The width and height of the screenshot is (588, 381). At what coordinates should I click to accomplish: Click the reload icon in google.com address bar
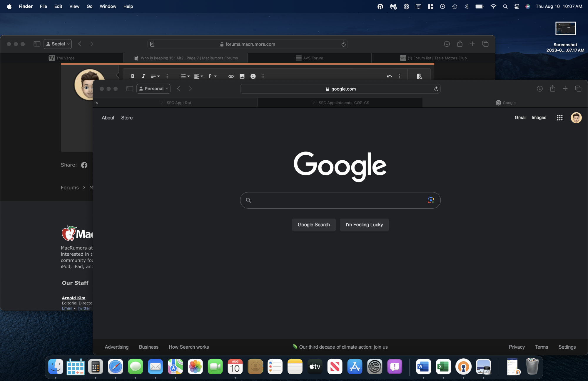[x=436, y=89]
